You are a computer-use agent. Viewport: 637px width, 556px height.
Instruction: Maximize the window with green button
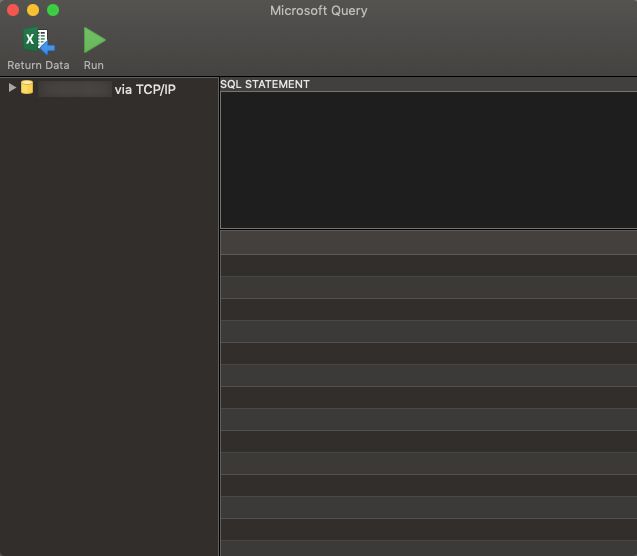(x=53, y=10)
